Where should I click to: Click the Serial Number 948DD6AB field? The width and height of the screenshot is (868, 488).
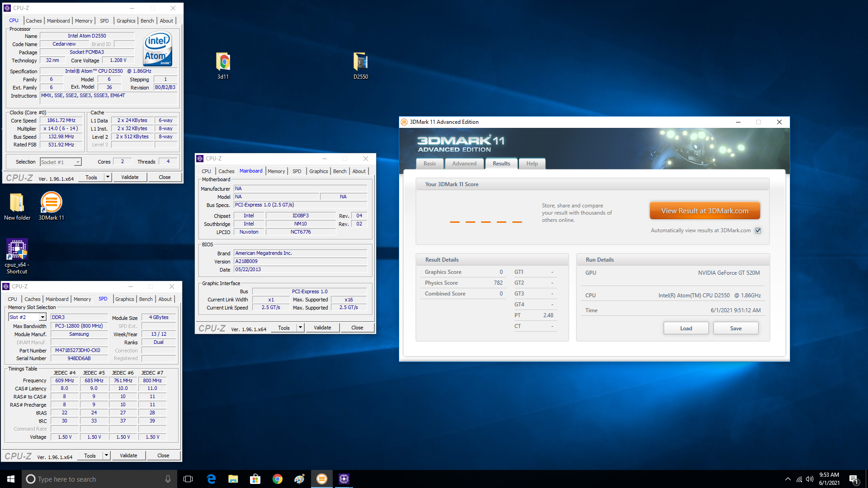pyautogui.click(x=79, y=358)
